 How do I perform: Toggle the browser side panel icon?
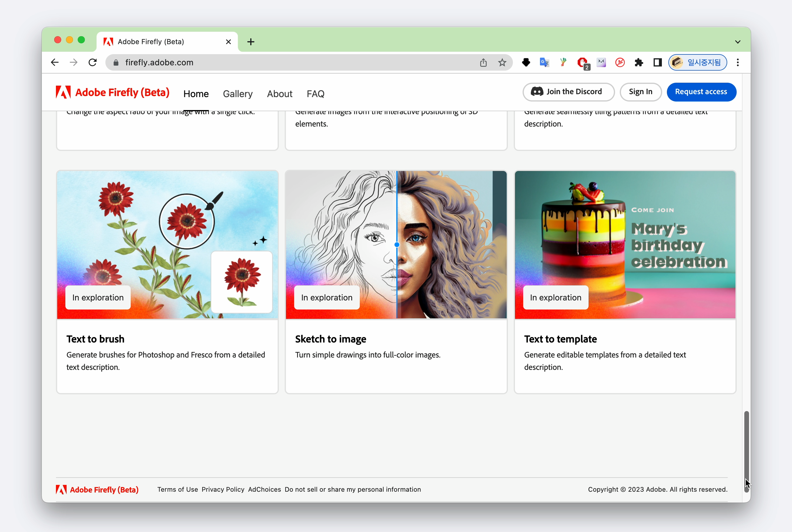(657, 62)
